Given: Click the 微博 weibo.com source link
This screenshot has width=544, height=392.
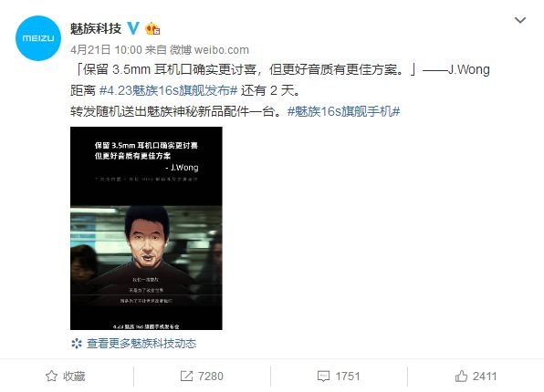Looking at the screenshot, I should point(209,50).
